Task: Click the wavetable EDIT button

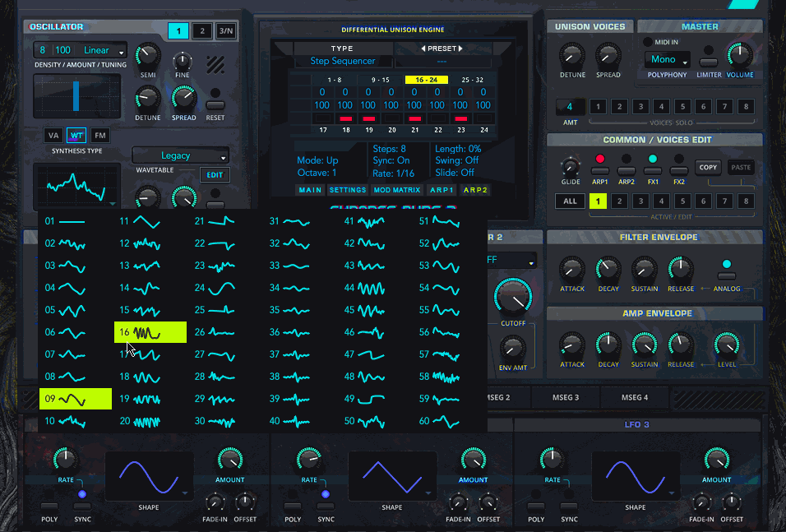Action: pos(215,175)
